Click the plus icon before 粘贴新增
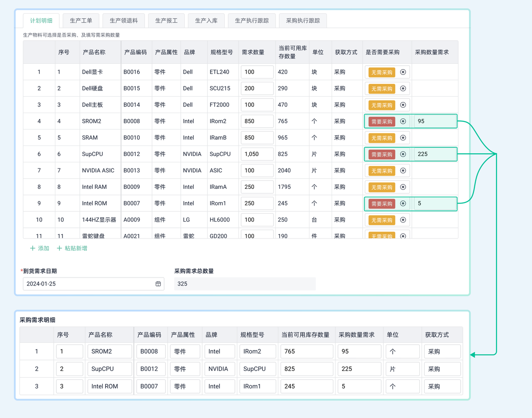This screenshot has width=532, height=418. (60, 249)
